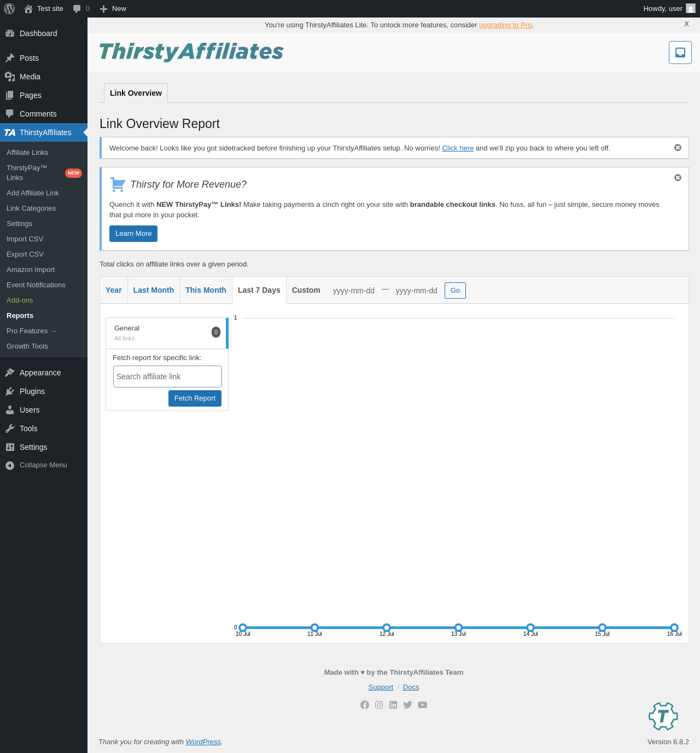Open Pages in sidebar
The width and height of the screenshot is (700, 753).
[x=44, y=95]
